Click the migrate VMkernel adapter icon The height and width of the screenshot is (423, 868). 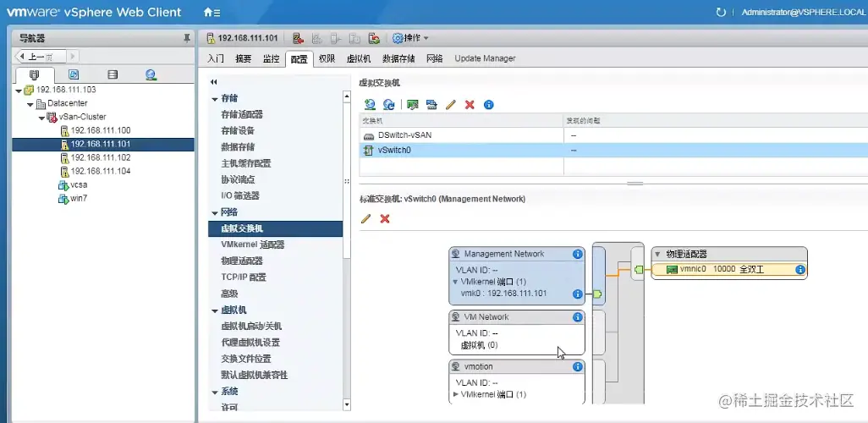(431, 104)
